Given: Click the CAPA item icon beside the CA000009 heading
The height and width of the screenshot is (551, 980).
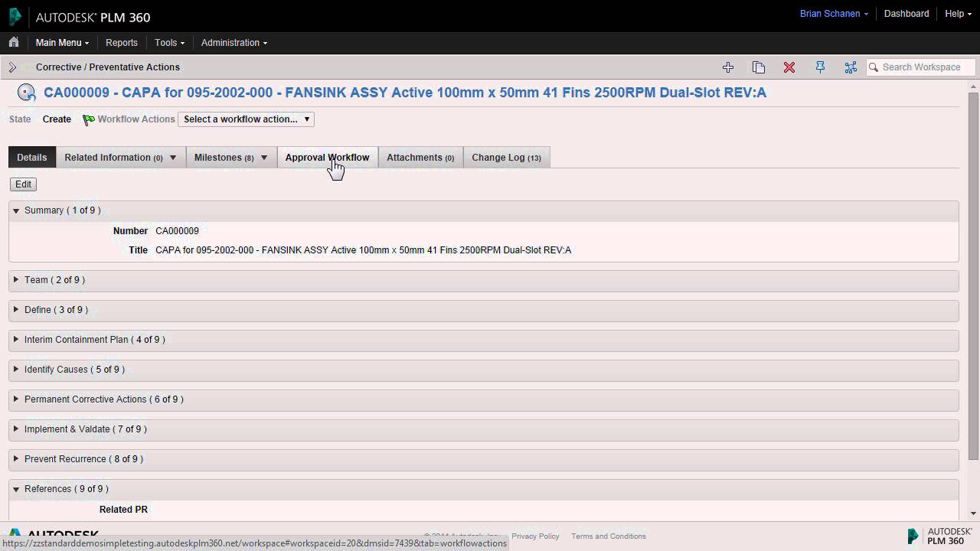Looking at the screenshot, I should [26, 93].
